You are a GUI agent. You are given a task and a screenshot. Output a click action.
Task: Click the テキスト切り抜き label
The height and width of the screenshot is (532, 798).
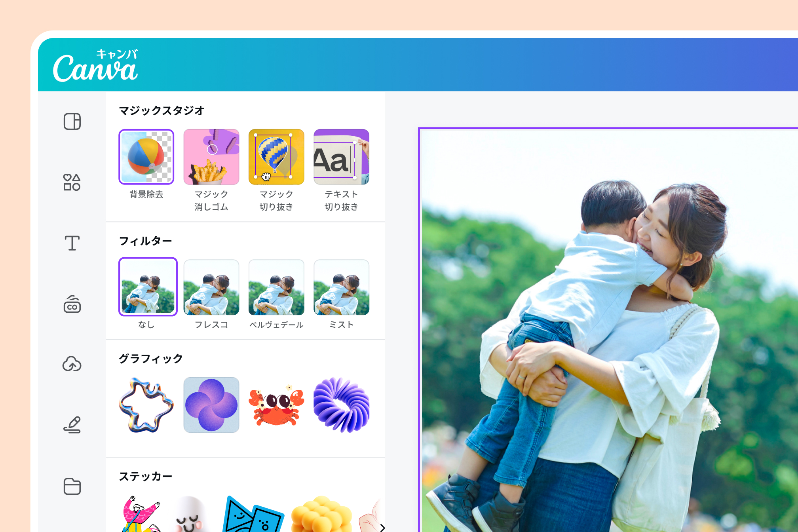(341, 200)
